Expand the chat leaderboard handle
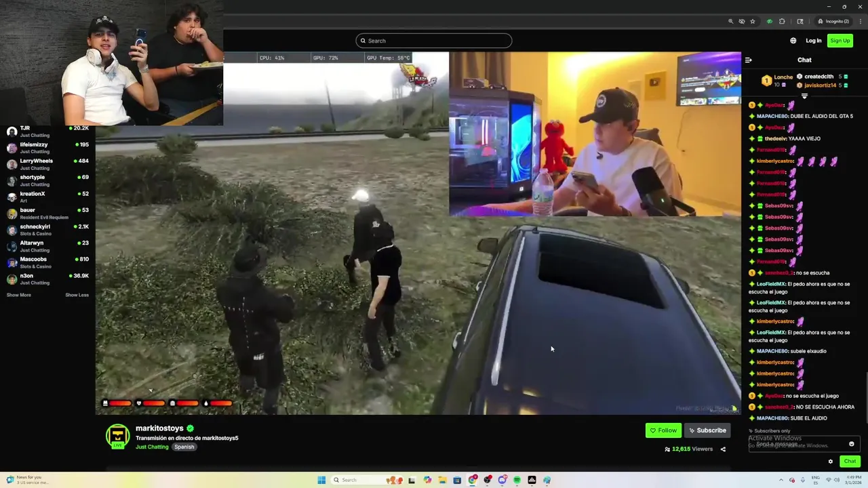 [804, 96]
